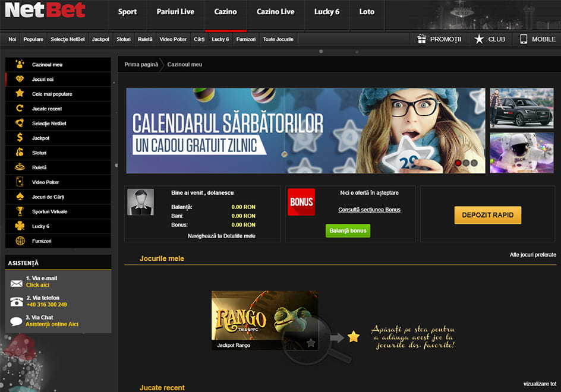Go to Prima pagină breadcrumb
561x392 pixels.
[x=141, y=64]
